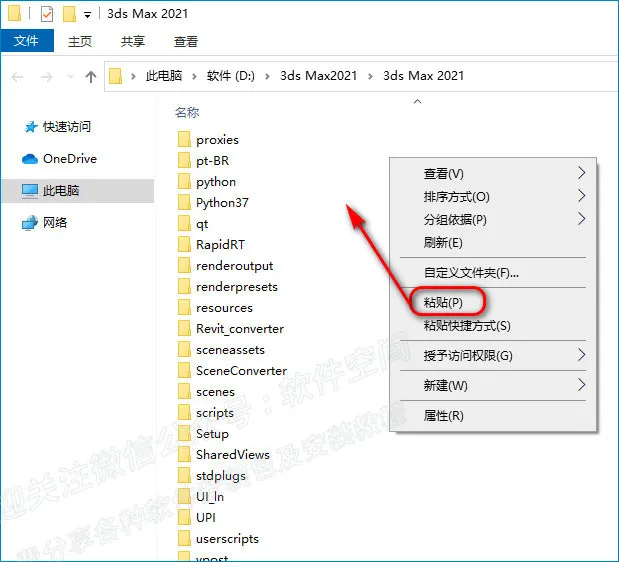Open the Customize Quick Access Toolbar dropdown
Viewport: 619px width, 562px height.
click(88, 15)
